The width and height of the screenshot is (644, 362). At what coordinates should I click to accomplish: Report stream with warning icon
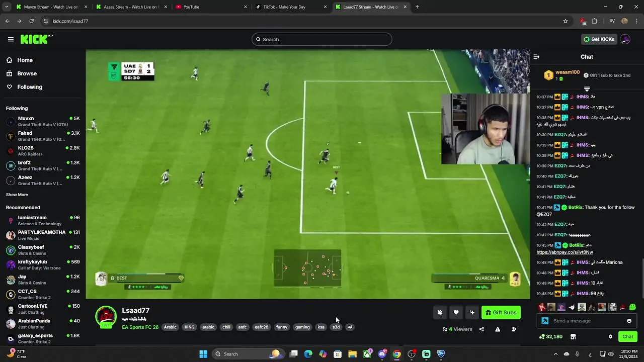pyautogui.click(x=498, y=329)
